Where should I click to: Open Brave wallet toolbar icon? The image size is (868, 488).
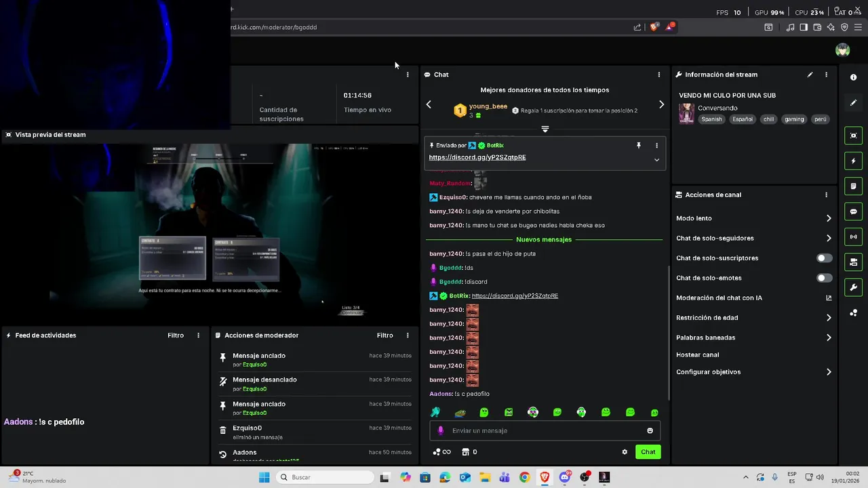point(817,27)
